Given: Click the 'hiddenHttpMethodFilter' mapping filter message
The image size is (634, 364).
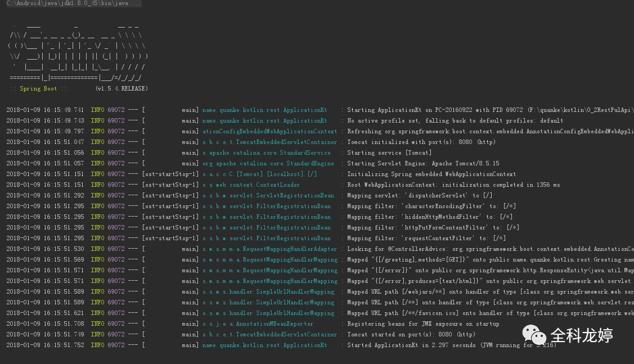Looking at the screenshot, I should (430, 217).
